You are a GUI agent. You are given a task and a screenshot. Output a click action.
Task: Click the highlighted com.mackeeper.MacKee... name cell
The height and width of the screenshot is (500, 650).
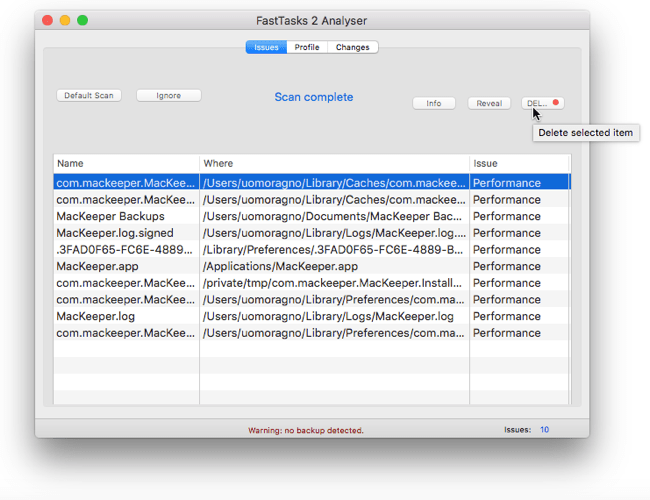tap(126, 183)
